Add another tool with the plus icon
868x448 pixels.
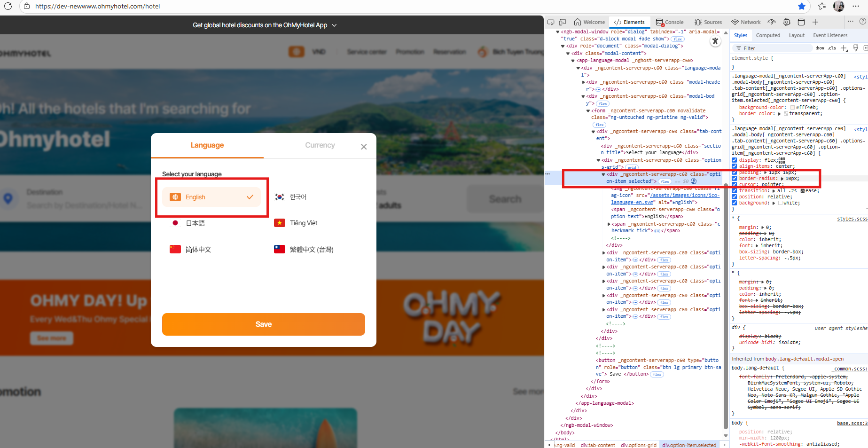(x=815, y=22)
